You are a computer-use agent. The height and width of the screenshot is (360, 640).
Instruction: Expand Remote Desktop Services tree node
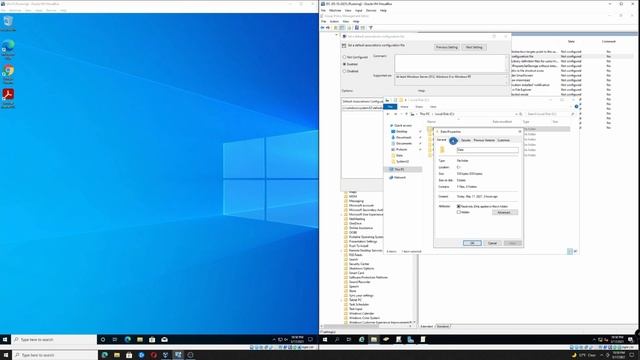click(x=342, y=250)
